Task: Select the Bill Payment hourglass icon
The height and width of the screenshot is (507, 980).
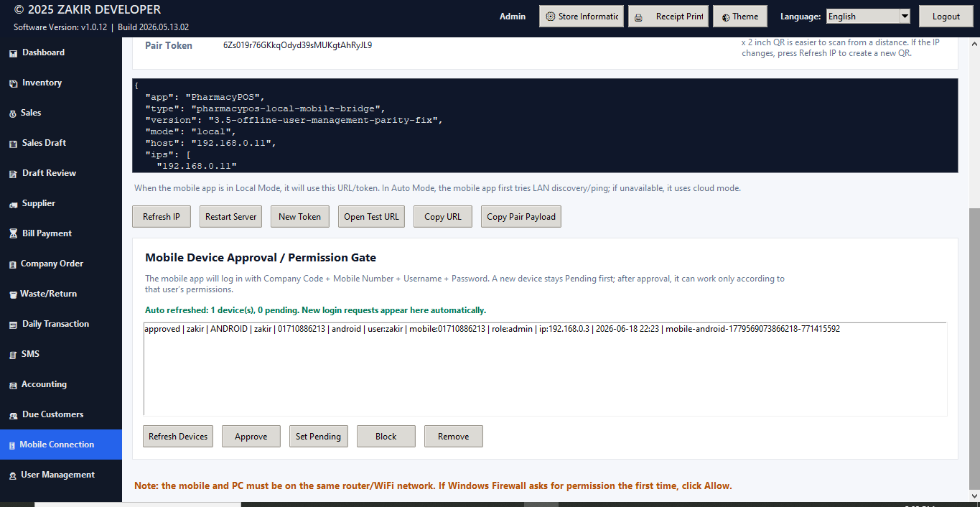Action: 13,234
